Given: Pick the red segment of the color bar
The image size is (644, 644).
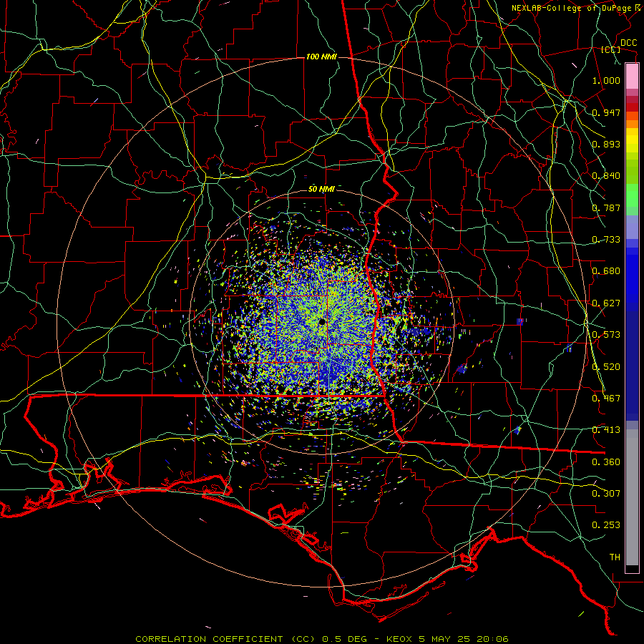Looking at the screenshot, I should coord(632,107).
